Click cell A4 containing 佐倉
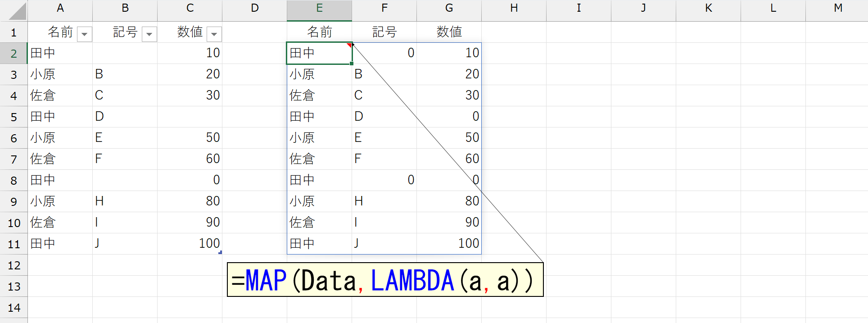 tap(60, 96)
